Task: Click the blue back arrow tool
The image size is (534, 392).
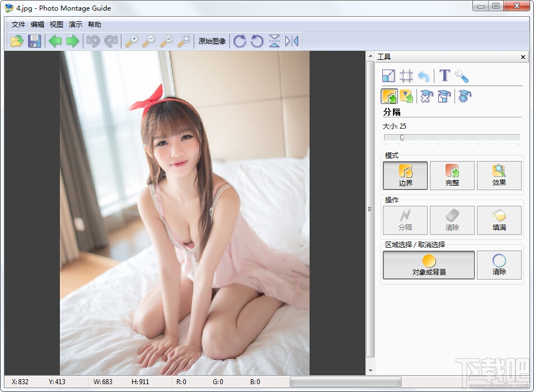Action: [x=424, y=76]
